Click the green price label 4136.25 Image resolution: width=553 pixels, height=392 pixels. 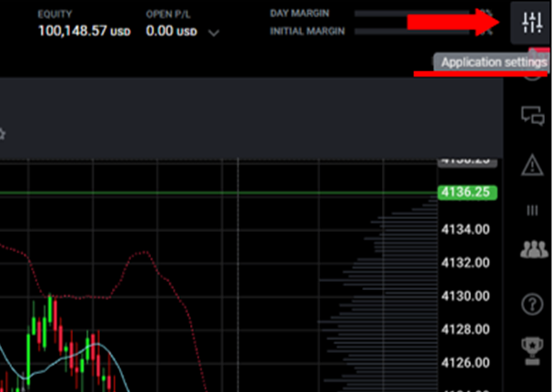(468, 193)
